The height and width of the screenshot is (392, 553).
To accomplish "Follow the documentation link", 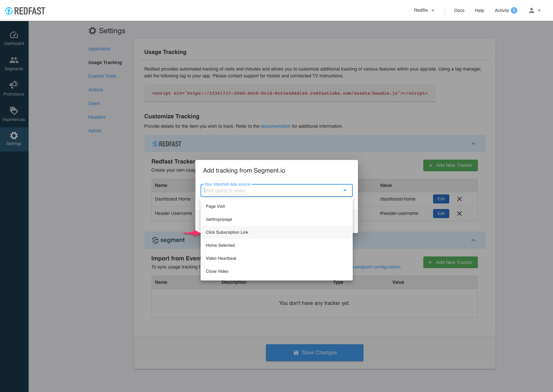I will pyautogui.click(x=276, y=126).
